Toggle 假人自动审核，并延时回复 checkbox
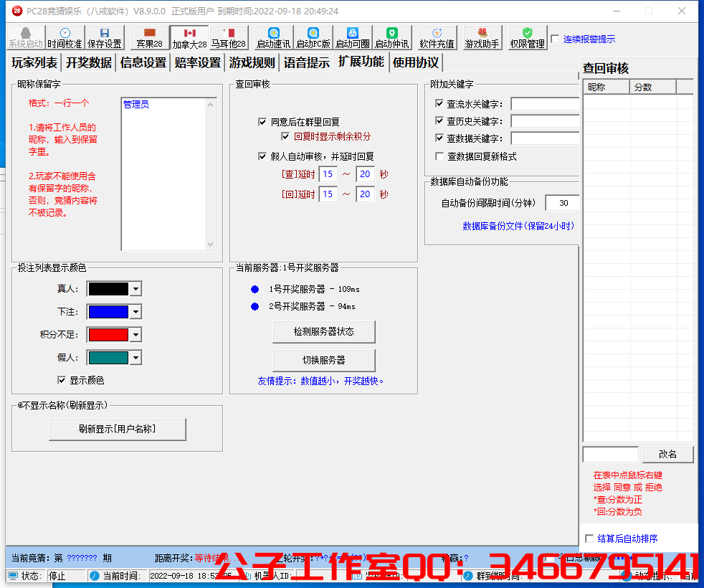This screenshot has width=704, height=588. (262, 156)
